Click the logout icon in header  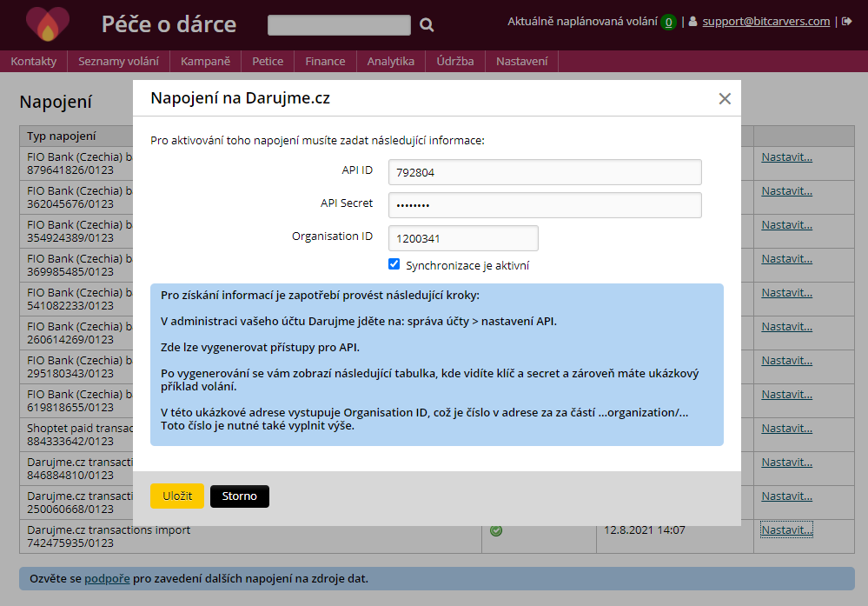pos(847,22)
